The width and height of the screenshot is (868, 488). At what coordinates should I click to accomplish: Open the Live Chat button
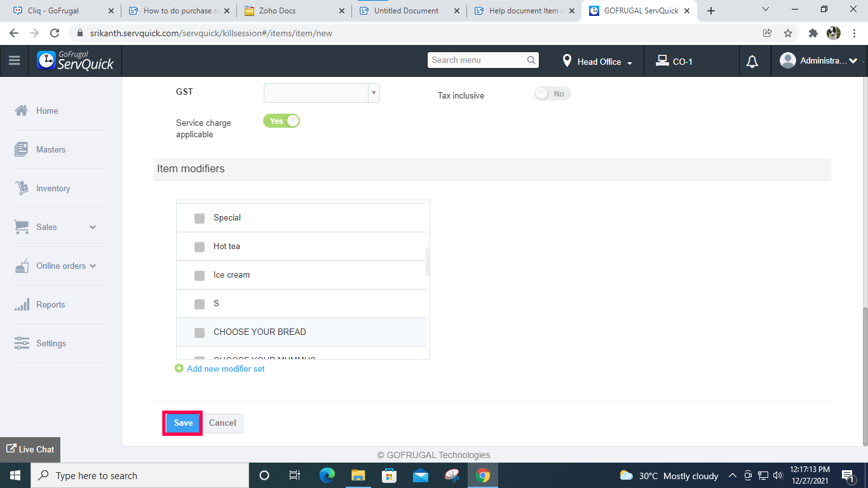tap(30, 449)
